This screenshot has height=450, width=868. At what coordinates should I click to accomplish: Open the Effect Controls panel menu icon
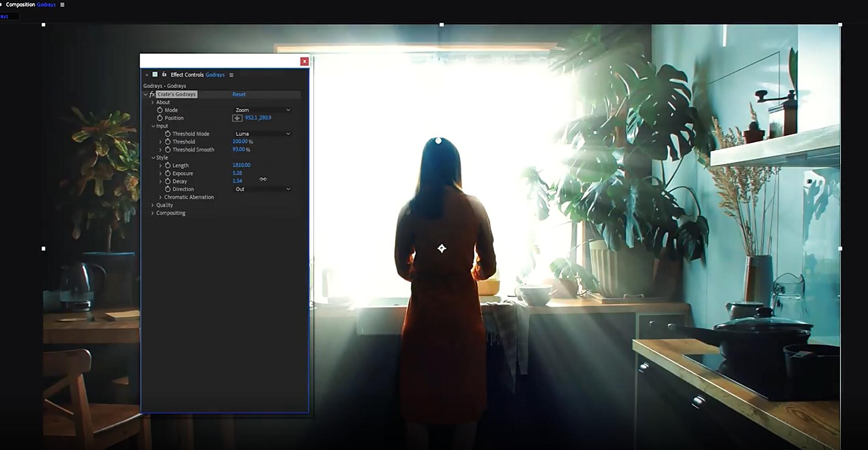coord(231,75)
